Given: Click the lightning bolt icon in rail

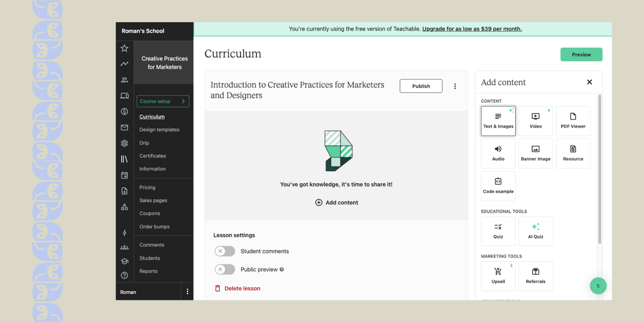Looking at the screenshot, I should (x=124, y=233).
